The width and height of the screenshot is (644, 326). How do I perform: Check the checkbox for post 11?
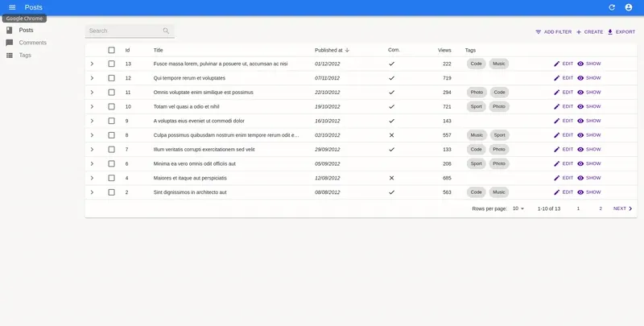(x=112, y=93)
